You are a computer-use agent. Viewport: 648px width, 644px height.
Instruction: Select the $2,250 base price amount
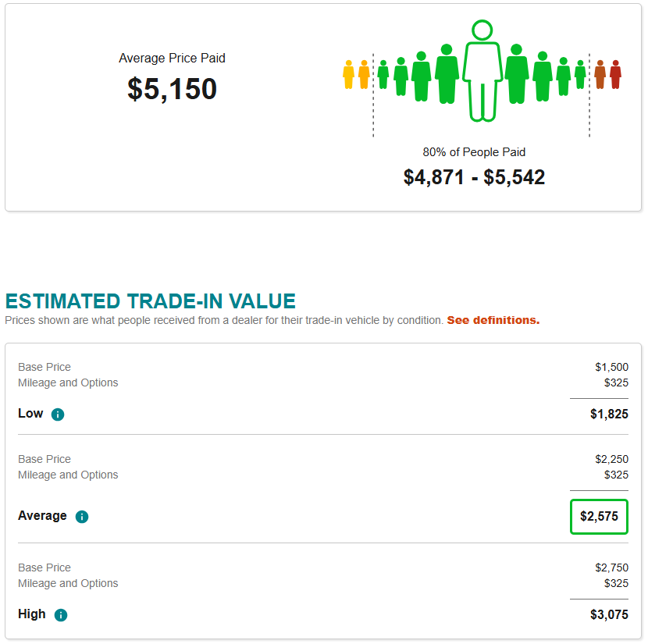(x=611, y=459)
